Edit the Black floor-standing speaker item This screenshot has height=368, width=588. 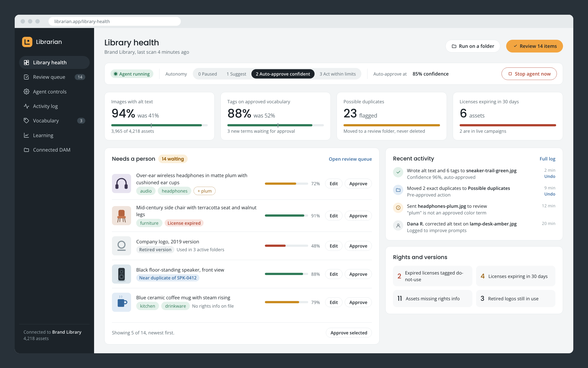333,274
